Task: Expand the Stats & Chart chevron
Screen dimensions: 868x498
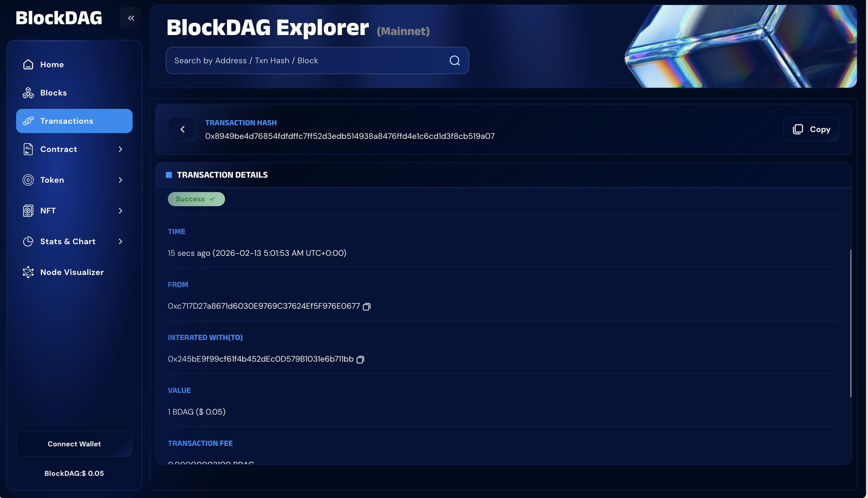Action: coord(120,241)
